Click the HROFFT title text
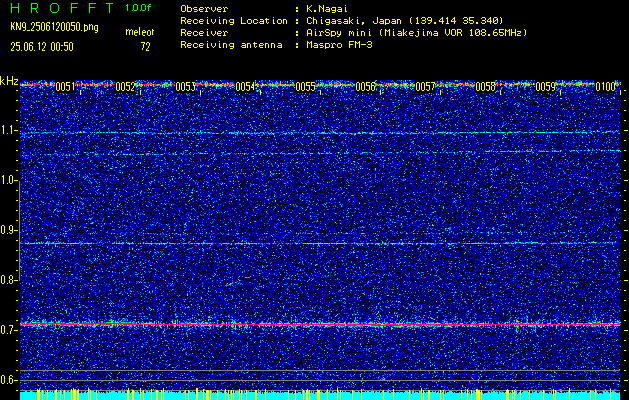The width and height of the screenshot is (629, 400). pos(63,8)
